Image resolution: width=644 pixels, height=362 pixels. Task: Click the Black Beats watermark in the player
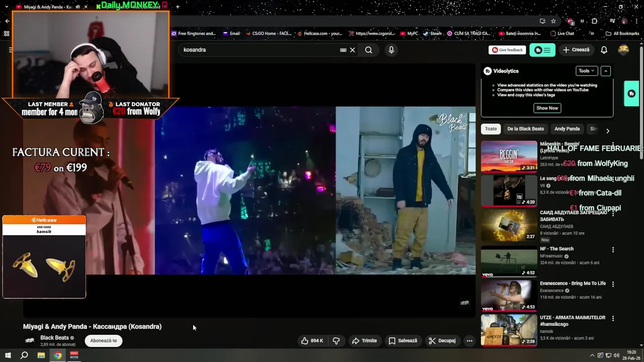click(x=465, y=303)
